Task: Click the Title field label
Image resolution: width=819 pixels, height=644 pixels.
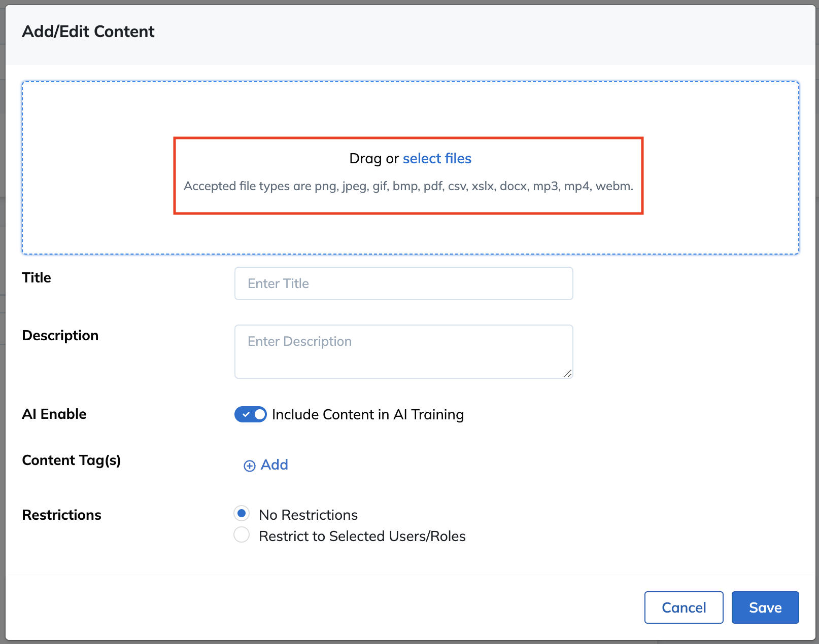Action: coord(37,277)
